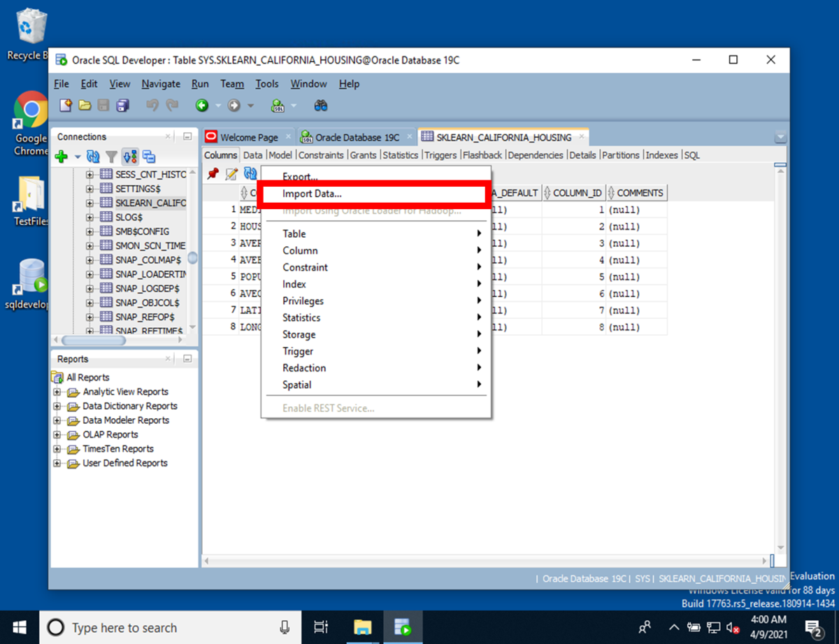
Task: Expand the SETTINGS$ table node
Action: (89, 189)
